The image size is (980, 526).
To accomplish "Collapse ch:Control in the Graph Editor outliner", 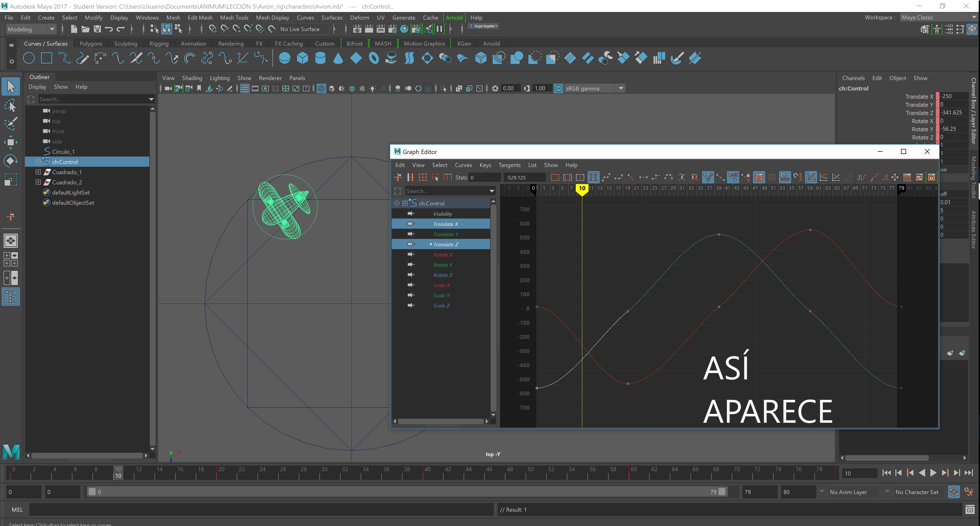I will coord(397,203).
